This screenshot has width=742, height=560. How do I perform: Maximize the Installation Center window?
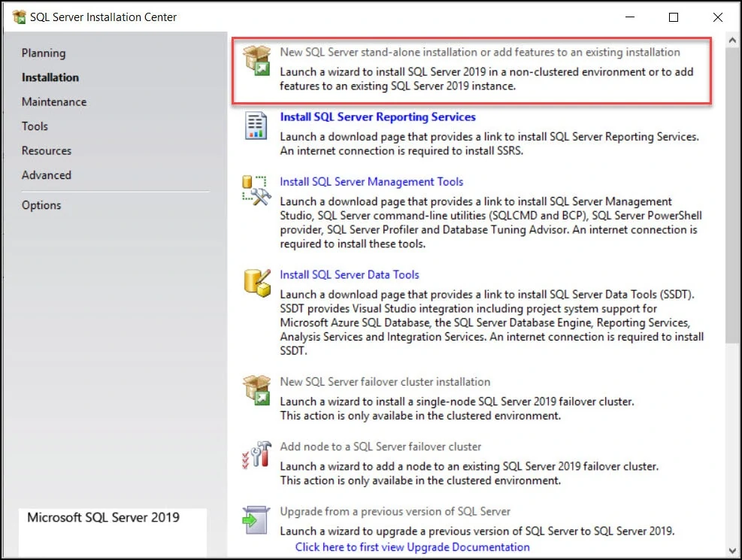click(x=674, y=17)
